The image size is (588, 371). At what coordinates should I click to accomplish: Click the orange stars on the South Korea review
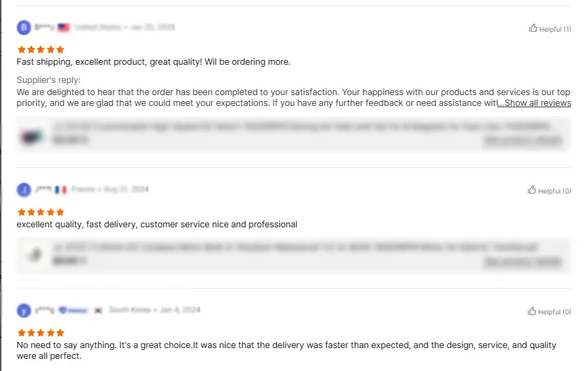41,333
